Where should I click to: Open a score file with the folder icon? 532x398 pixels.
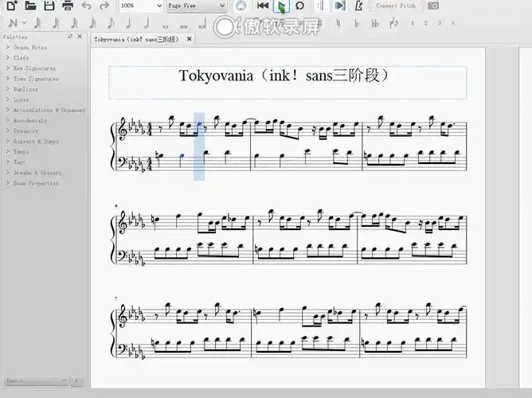pos(30,6)
